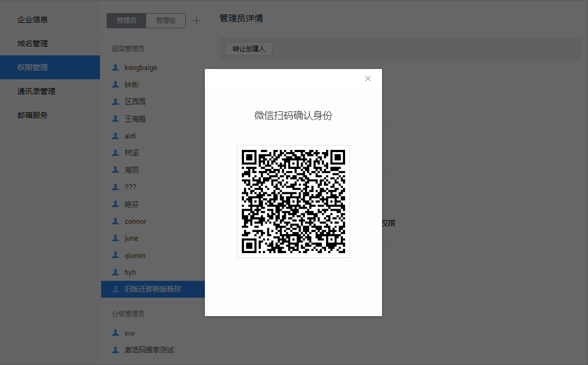Click the user icon next to 钟彬

point(115,85)
